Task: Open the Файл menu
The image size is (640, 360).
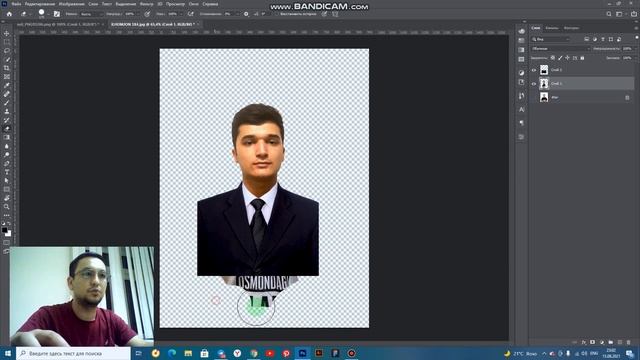Action: [16, 4]
